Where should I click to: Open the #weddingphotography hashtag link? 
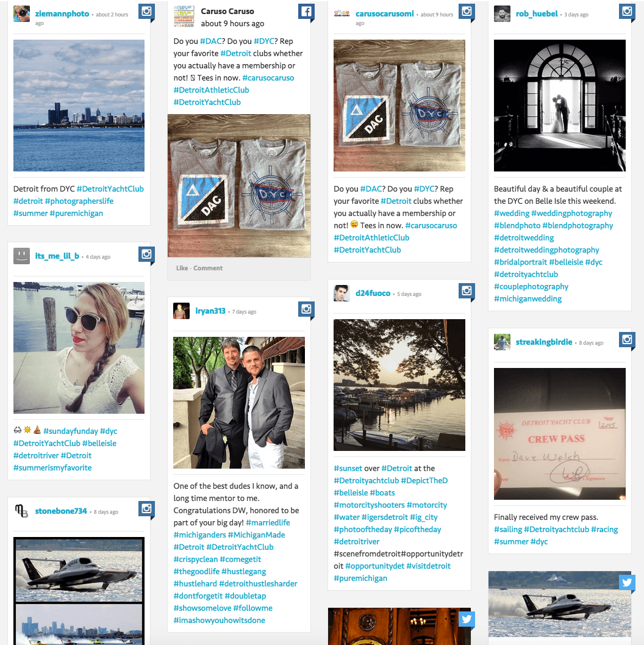(x=571, y=213)
